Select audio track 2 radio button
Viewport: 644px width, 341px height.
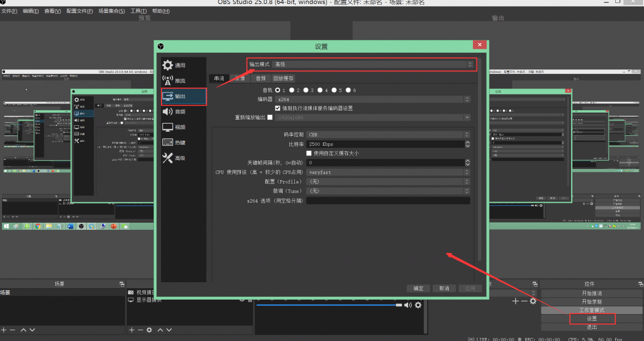click(x=291, y=90)
